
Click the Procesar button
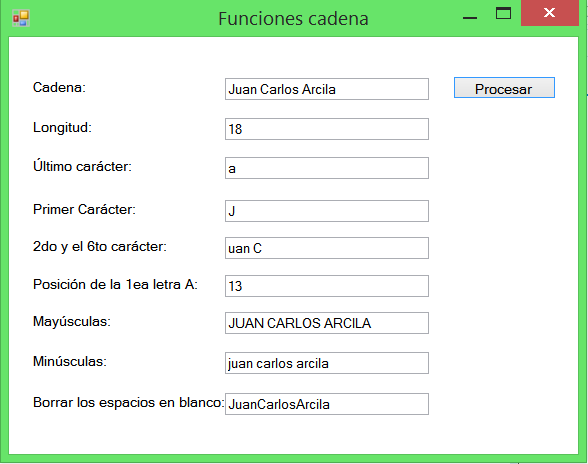point(504,88)
